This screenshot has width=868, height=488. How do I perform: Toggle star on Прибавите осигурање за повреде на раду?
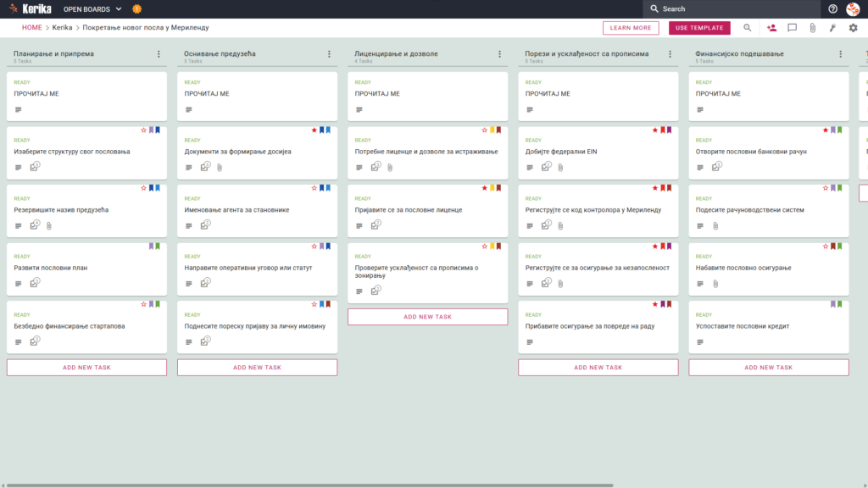coord(655,304)
